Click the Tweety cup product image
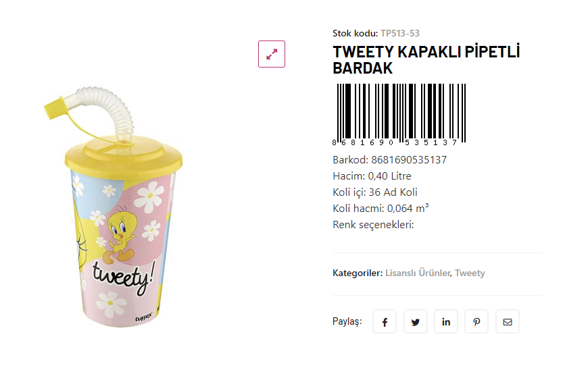This screenshot has height=372, width=588. pos(114,207)
